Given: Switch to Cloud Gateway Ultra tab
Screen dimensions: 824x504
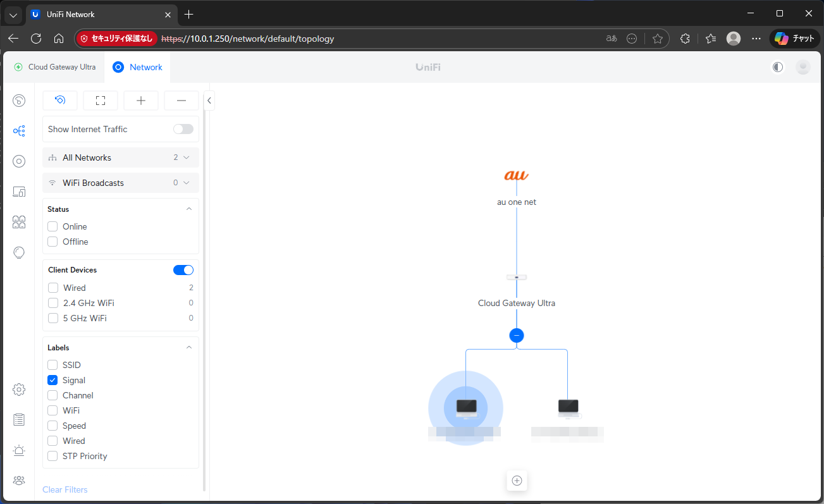Looking at the screenshot, I should click(x=55, y=67).
